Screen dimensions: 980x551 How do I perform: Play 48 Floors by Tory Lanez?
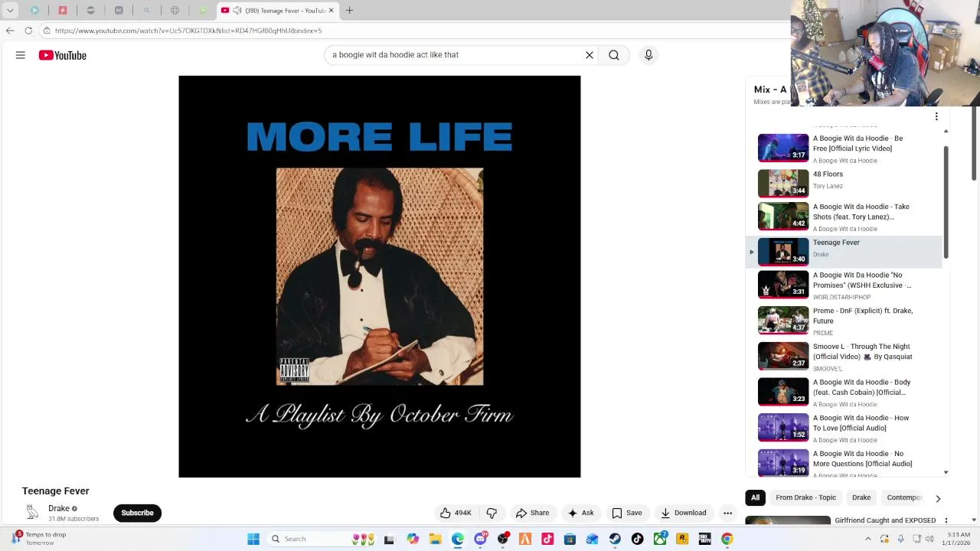(844, 184)
